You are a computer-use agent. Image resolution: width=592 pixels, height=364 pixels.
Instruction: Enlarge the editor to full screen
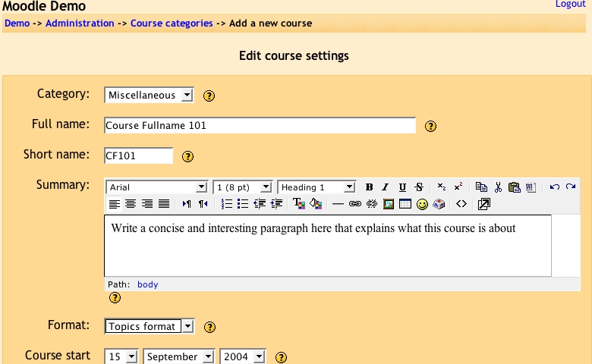click(x=483, y=204)
